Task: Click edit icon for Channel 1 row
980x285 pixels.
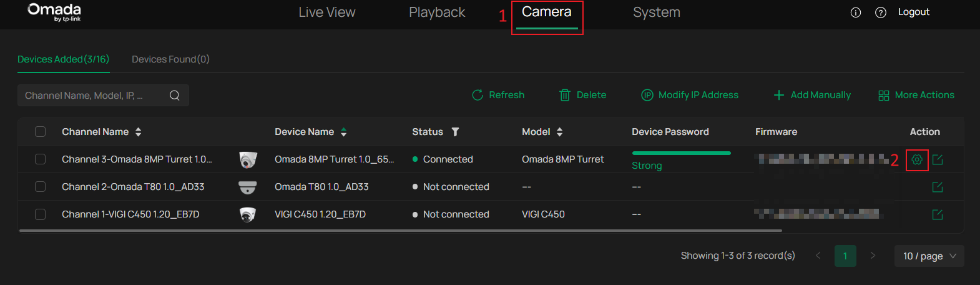Action: click(938, 214)
